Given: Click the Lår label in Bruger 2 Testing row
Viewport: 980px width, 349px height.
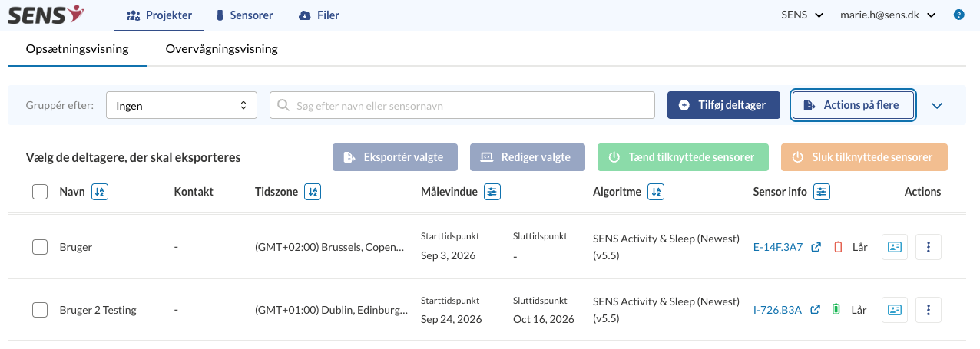Looking at the screenshot, I should [859, 310].
